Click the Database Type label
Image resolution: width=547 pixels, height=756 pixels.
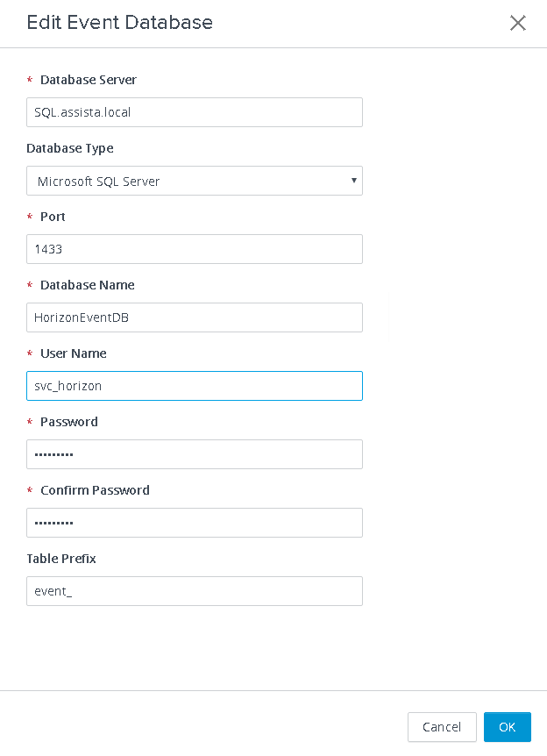[70, 148]
